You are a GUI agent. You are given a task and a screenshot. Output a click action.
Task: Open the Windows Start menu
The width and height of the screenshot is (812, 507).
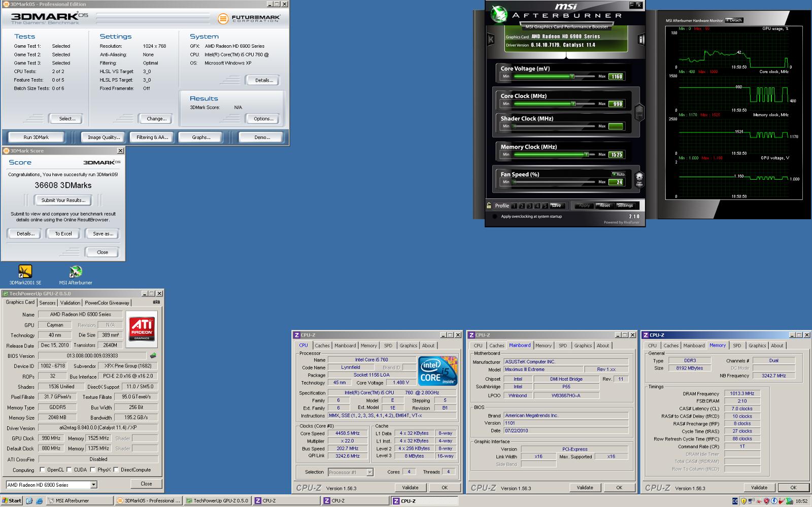point(12,501)
